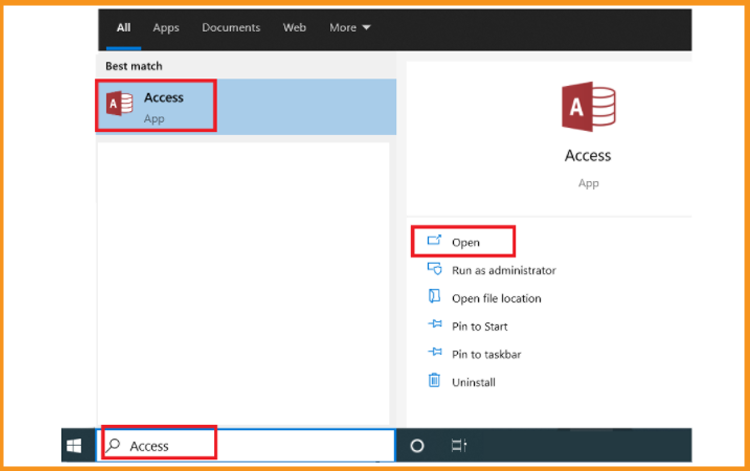Click the Best match heading

(134, 66)
